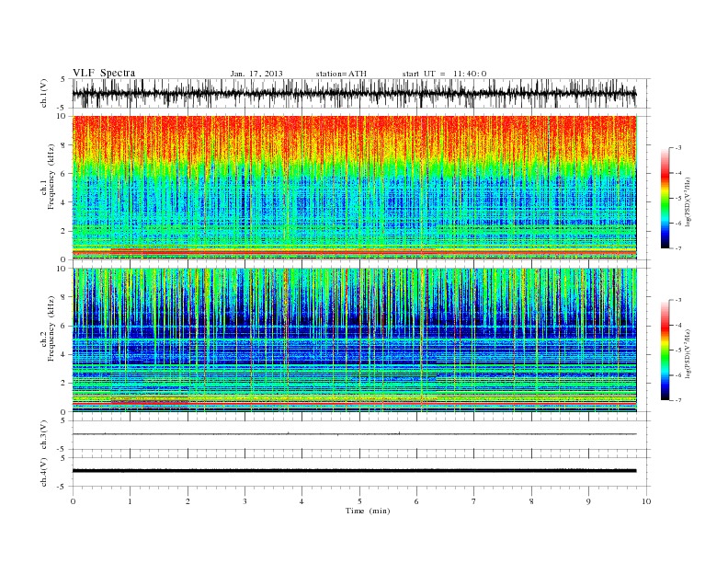The width and height of the screenshot is (728, 563).
Task: Click time axis tick label "0"
Action: click(x=73, y=501)
